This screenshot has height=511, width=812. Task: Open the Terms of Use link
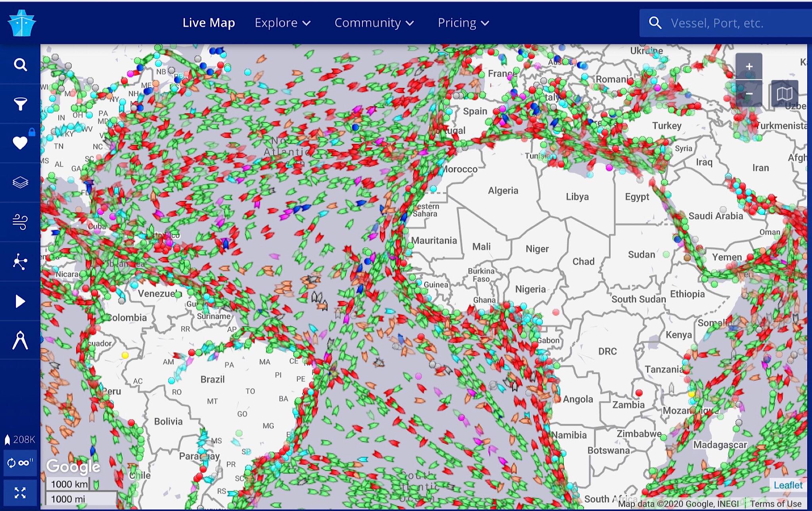pyautogui.click(x=776, y=504)
